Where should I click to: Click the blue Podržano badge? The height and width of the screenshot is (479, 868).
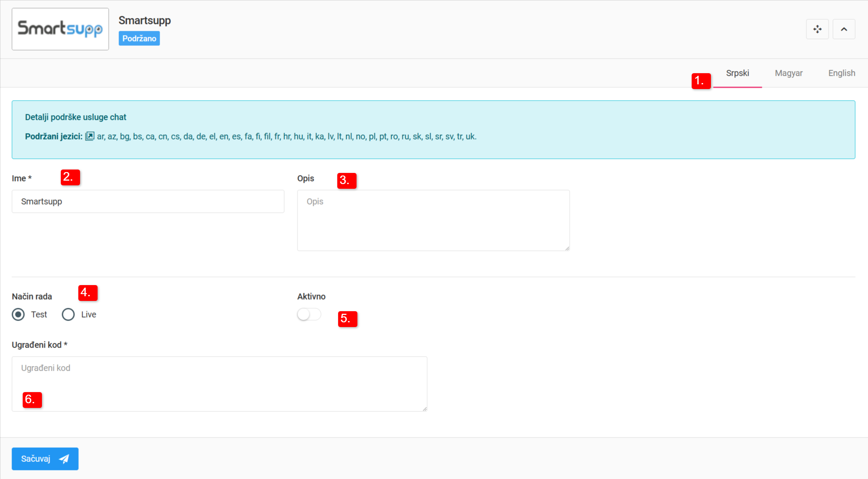pos(139,39)
